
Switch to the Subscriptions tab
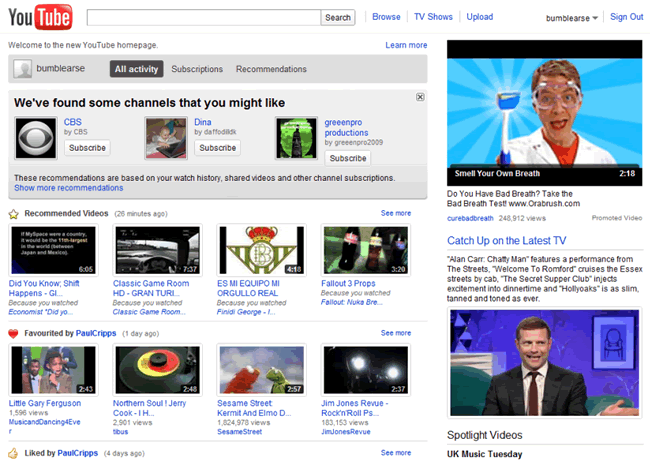coord(197,69)
